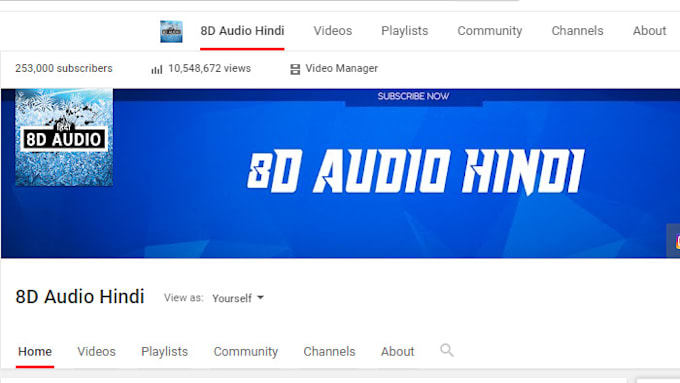Viewport: 680px width, 383px height.
Task: Open the View as Yourself dropdown
Action: (238, 298)
